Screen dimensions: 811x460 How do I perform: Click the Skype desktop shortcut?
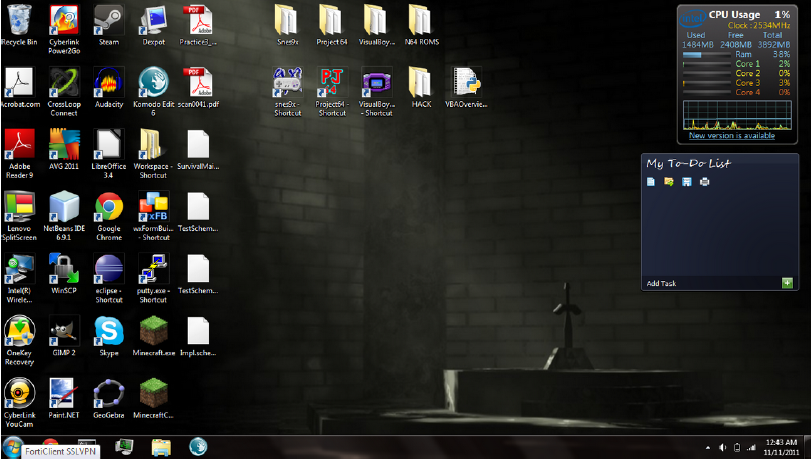(108, 331)
